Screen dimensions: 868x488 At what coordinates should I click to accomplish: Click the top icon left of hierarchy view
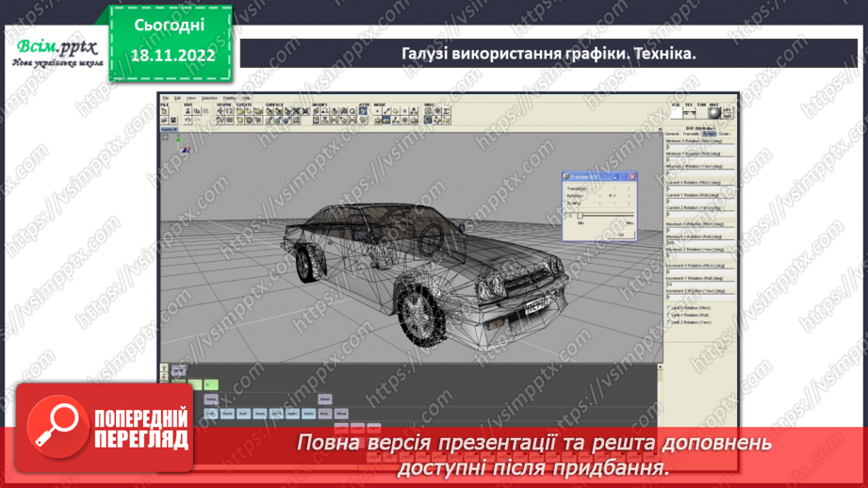[x=164, y=368]
